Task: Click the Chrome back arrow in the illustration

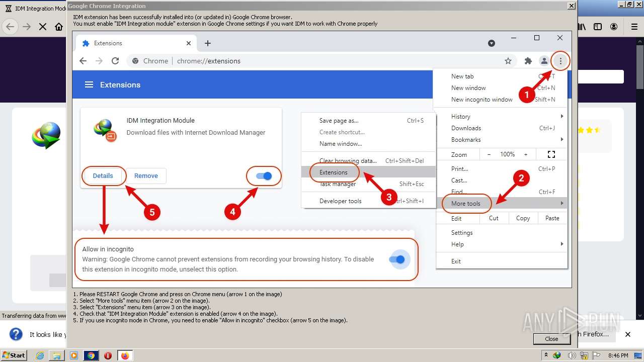Action: coord(83,61)
